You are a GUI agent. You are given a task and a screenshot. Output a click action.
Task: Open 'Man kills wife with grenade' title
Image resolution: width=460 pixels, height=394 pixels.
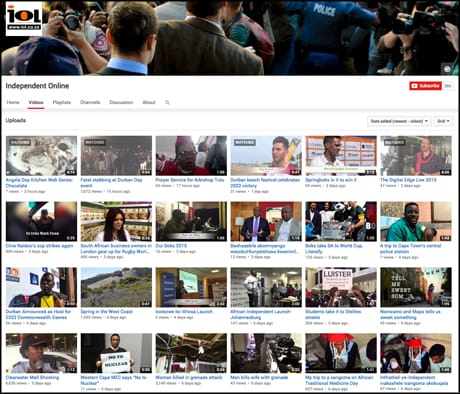coord(259,377)
